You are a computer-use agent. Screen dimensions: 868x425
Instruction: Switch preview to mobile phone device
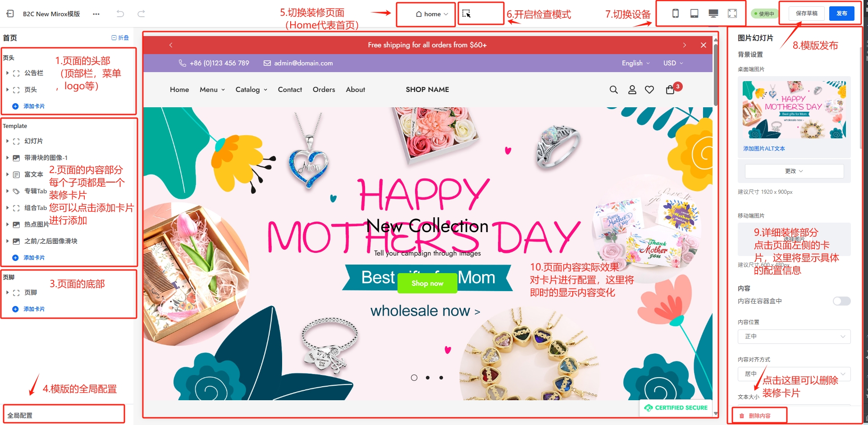coord(675,14)
